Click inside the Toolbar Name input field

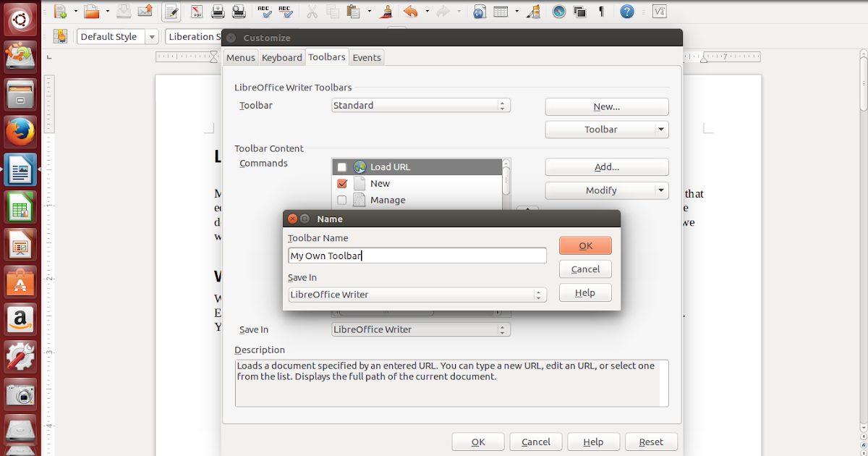417,255
